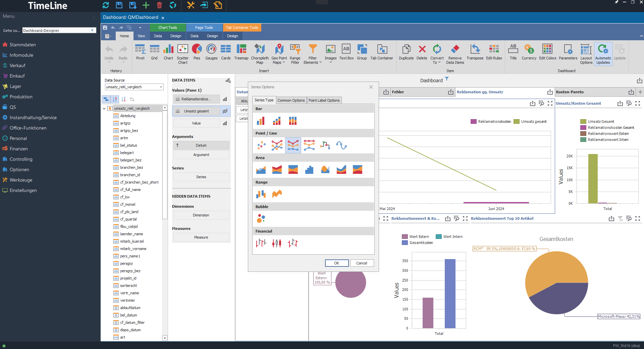Toggle Automatic Updates off
644x349 pixels.
[603, 53]
